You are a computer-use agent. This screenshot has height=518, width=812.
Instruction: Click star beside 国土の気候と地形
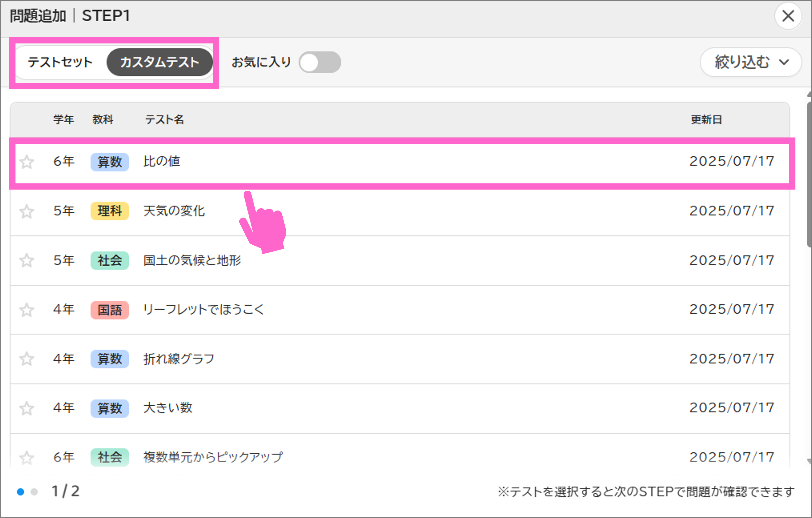tap(27, 260)
